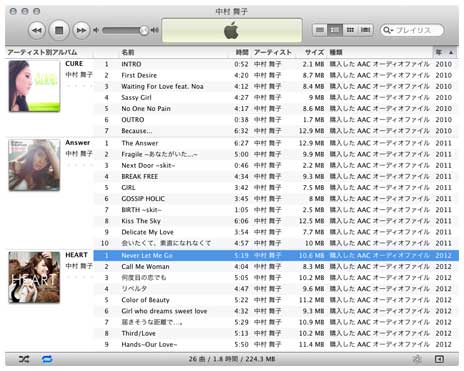Reverse sort using the year column arrow
Image resolution: width=464 pixels, height=371 pixels.
click(451, 52)
